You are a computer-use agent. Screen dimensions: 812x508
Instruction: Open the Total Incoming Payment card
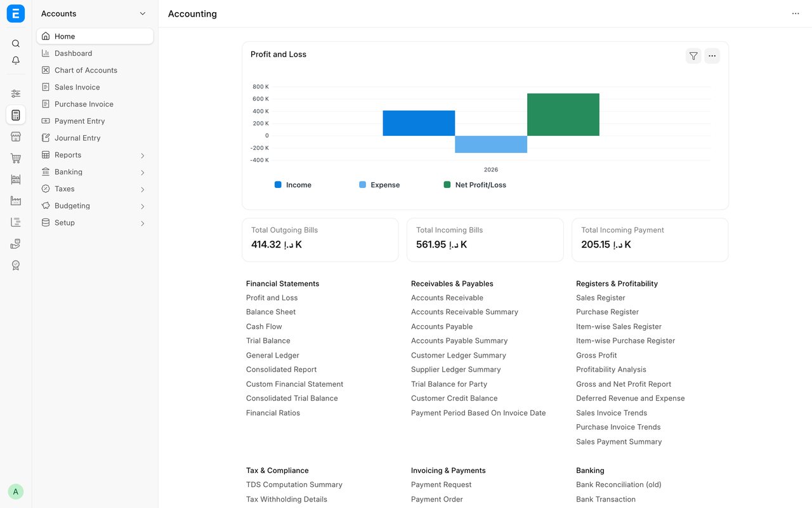(650, 240)
